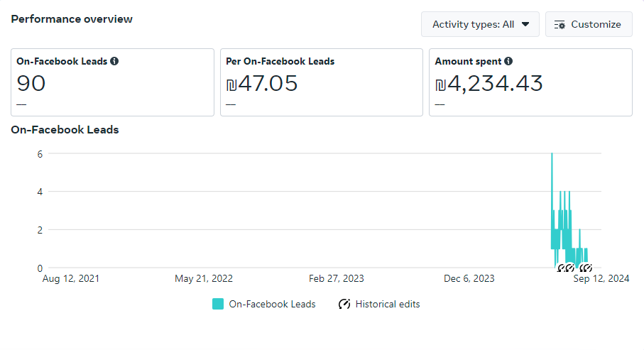644x350 pixels.
Task: Click the sliders-gear icon in Customize
Action: (560, 25)
